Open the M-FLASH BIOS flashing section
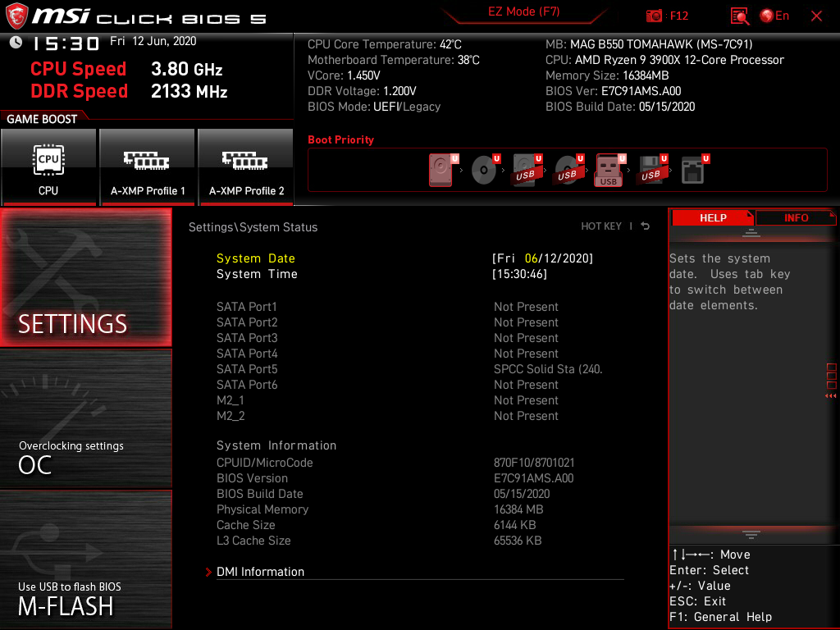Image resolution: width=840 pixels, height=630 pixels. [x=85, y=559]
